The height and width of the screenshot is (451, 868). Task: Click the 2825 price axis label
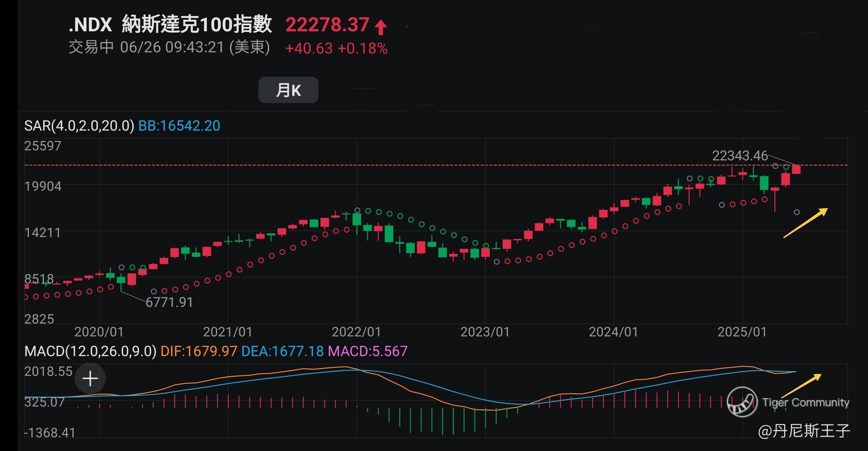39,319
